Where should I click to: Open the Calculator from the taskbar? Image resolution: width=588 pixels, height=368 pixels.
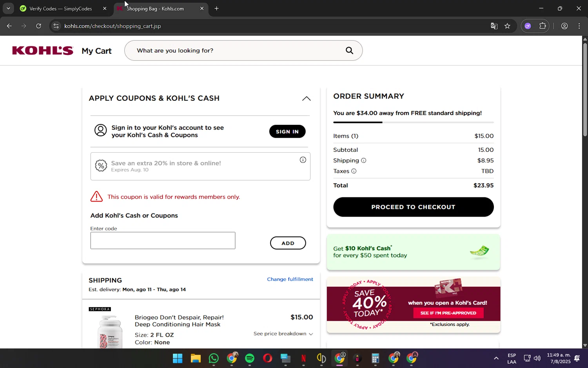pos(375,358)
